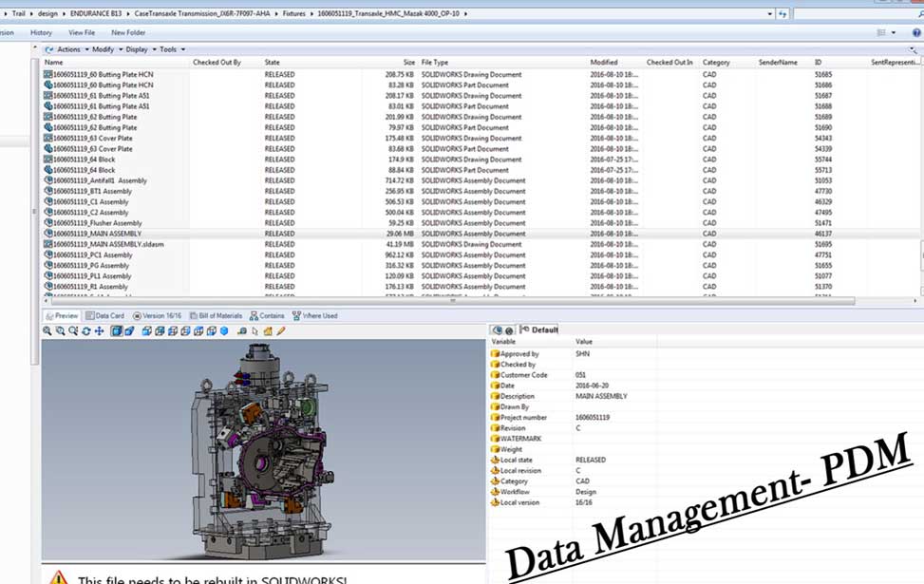Screen dimensions: 924x584
Task: Click the file icon of Flusher Assembly
Action: click(x=48, y=223)
